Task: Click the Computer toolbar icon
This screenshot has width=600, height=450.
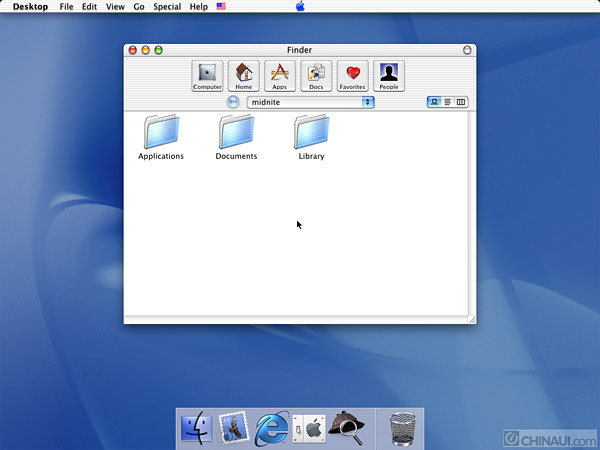Action: [x=207, y=76]
